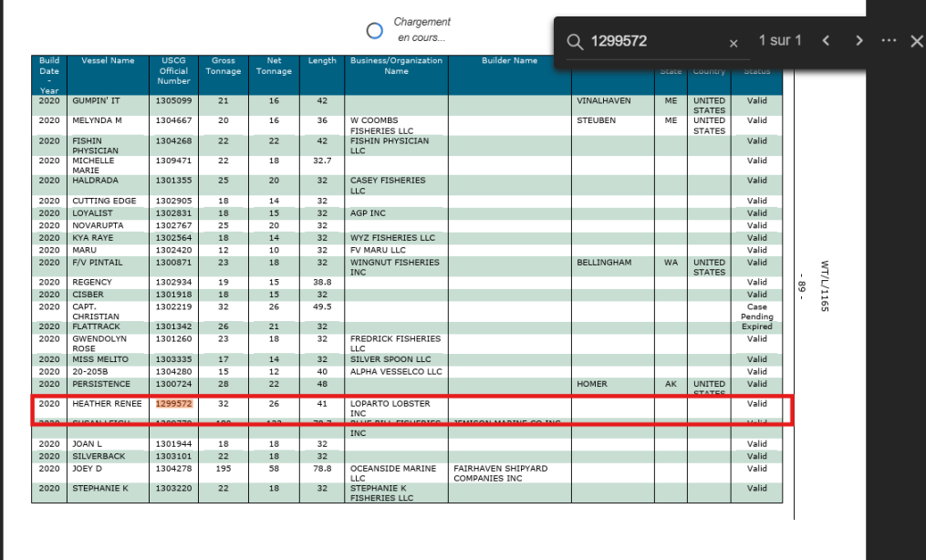Screen dimensions: 926x560
Task: Close the find bar
Action: [917, 41]
